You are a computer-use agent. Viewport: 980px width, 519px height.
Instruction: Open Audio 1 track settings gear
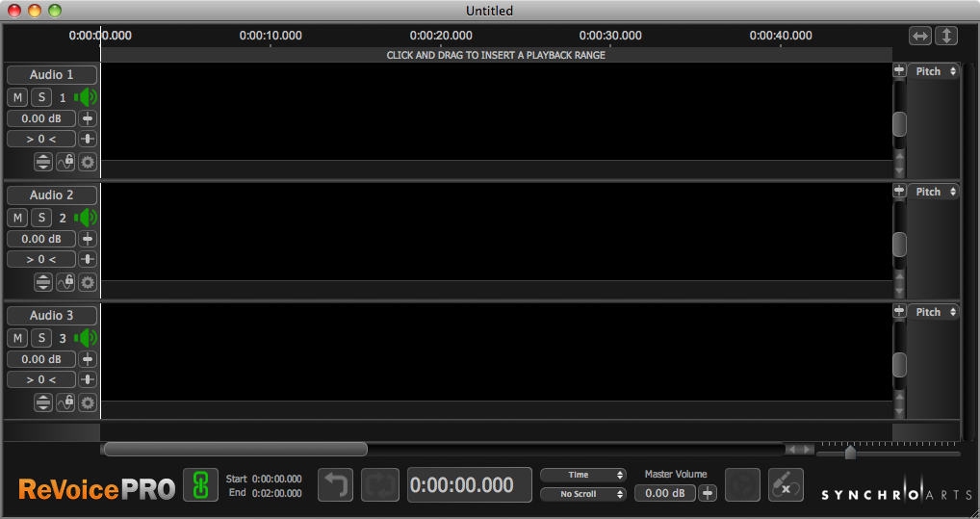pos(88,162)
